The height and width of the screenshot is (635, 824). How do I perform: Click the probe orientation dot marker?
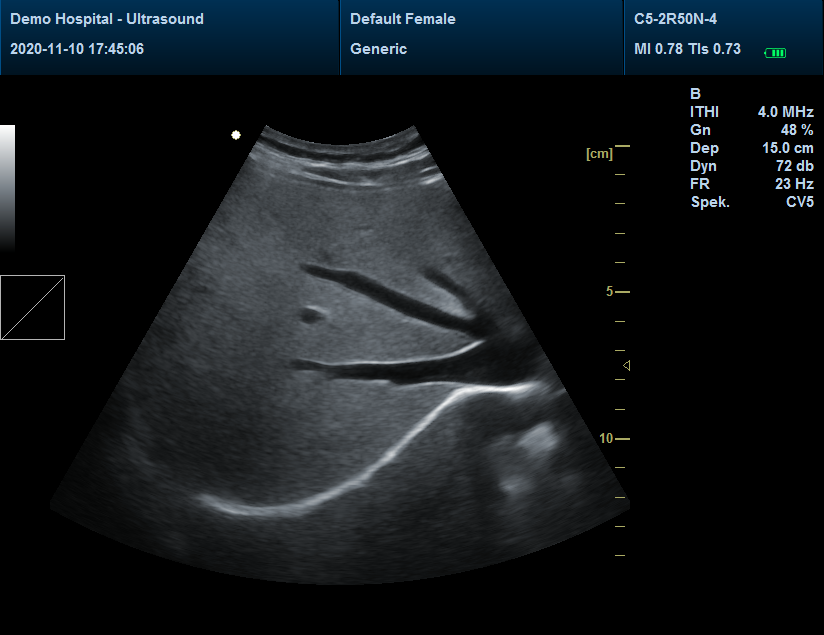(236, 135)
